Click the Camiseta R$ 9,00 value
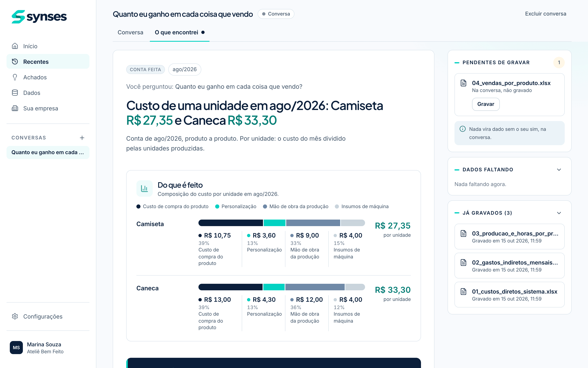The height and width of the screenshot is (368, 588). (x=307, y=235)
